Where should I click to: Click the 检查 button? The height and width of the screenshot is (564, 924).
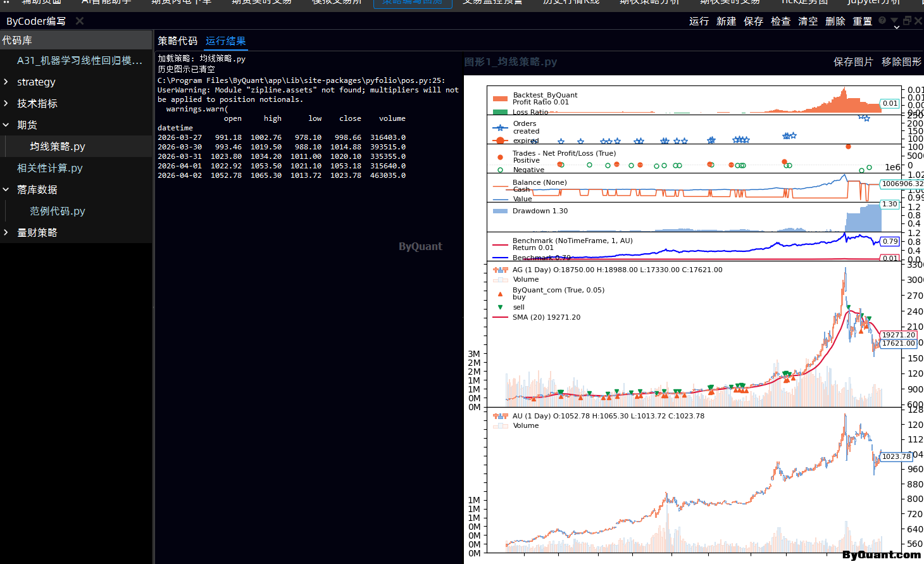[x=780, y=22]
